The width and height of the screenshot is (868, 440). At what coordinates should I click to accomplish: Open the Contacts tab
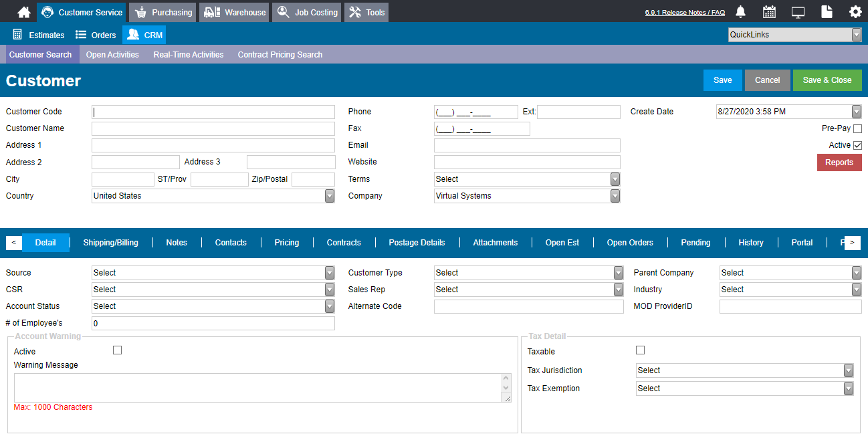click(231, 243)
